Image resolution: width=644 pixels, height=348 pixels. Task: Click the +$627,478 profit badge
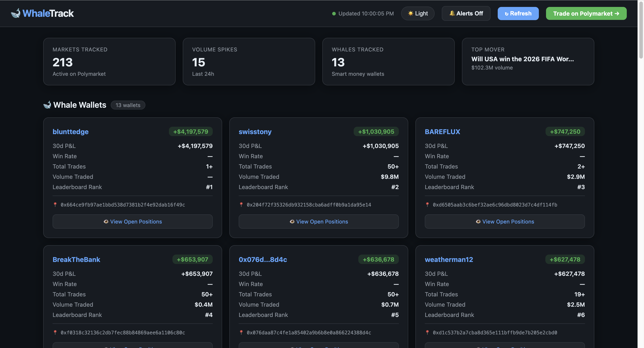point(565,259)
